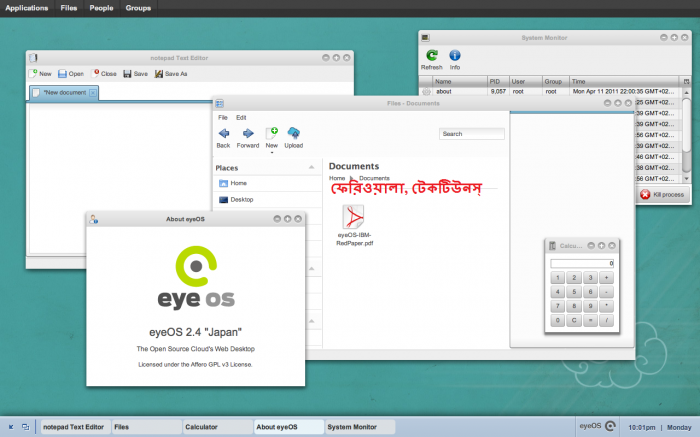Switch to About eyeOS in taskbar

[x=289, y=427]
